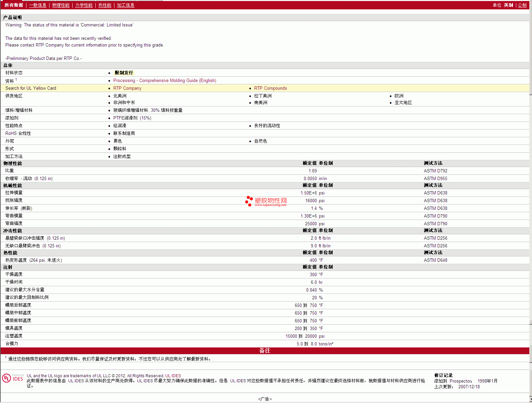Image resolution: width=532 pixels, height=403 pixels.
Task: Click RTP Company Yellow Card link
Action: [127, 88]
